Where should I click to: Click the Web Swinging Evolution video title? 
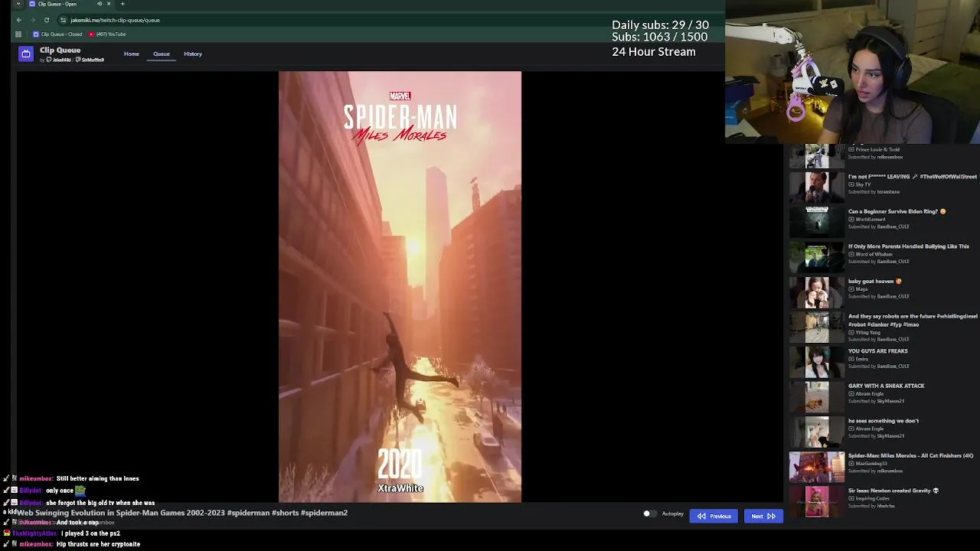183,513
